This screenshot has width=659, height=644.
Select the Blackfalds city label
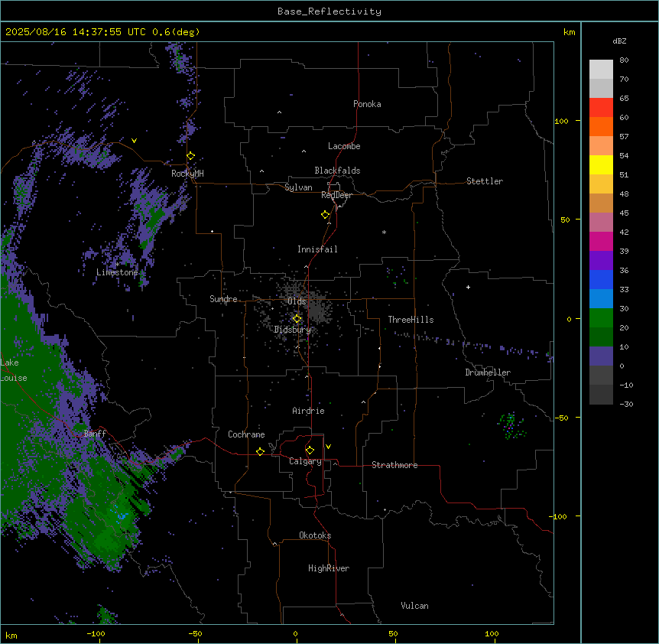click(x=337, y=171)
